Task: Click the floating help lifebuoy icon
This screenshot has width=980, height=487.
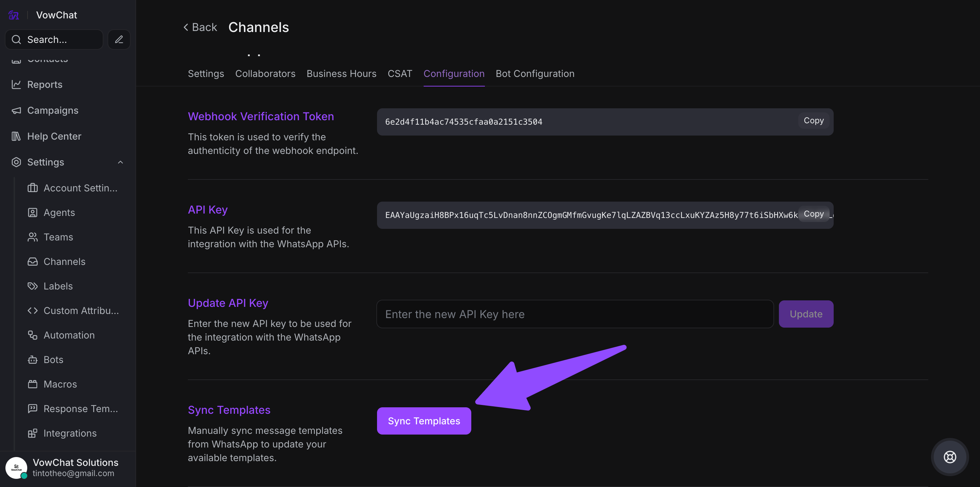Action: coord(950,457)
